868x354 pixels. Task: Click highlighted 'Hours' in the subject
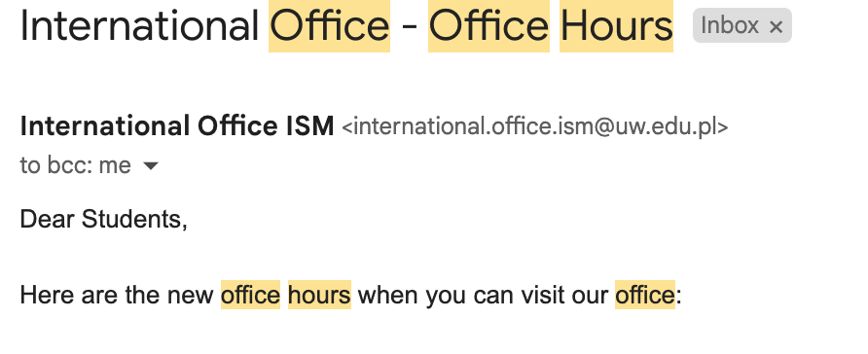(616, 26)
